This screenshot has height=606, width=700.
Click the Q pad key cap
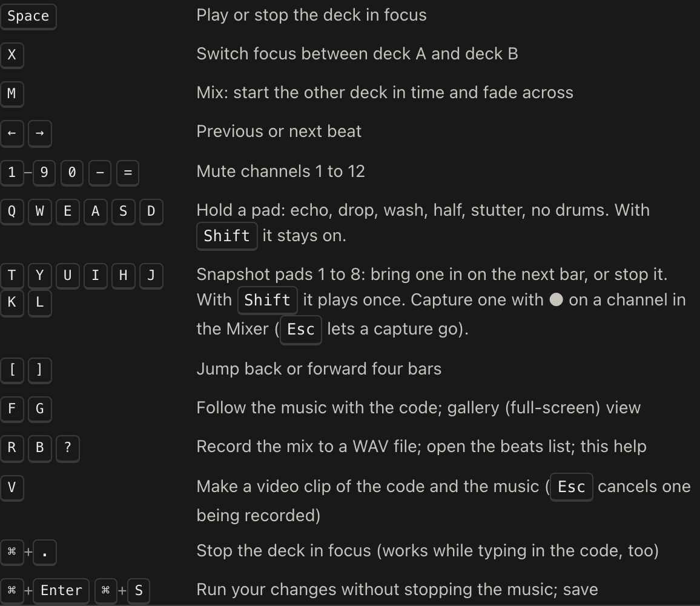(12, 212)
